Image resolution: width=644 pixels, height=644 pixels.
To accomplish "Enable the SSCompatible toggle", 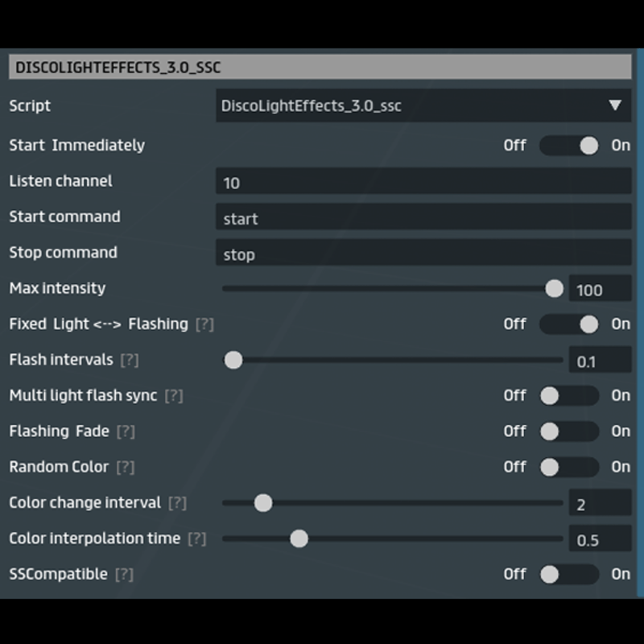I will [568, 574].
